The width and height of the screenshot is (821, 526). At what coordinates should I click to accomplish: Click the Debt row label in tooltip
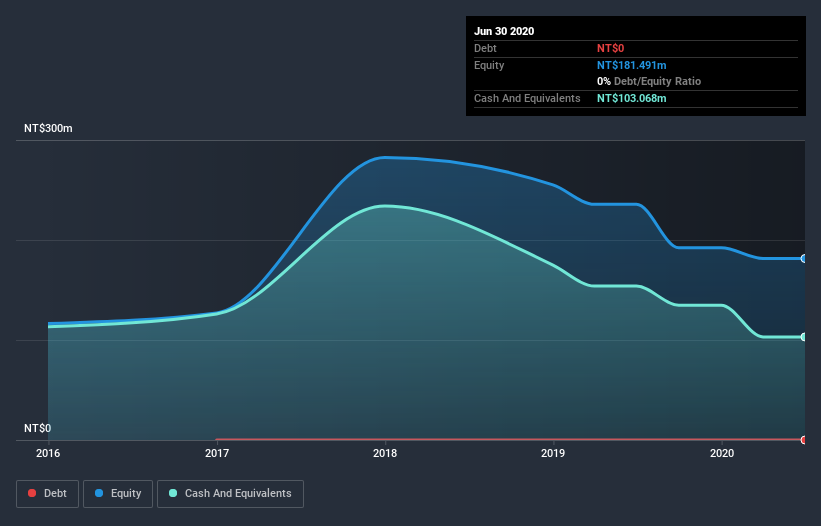tap(485, 48)
